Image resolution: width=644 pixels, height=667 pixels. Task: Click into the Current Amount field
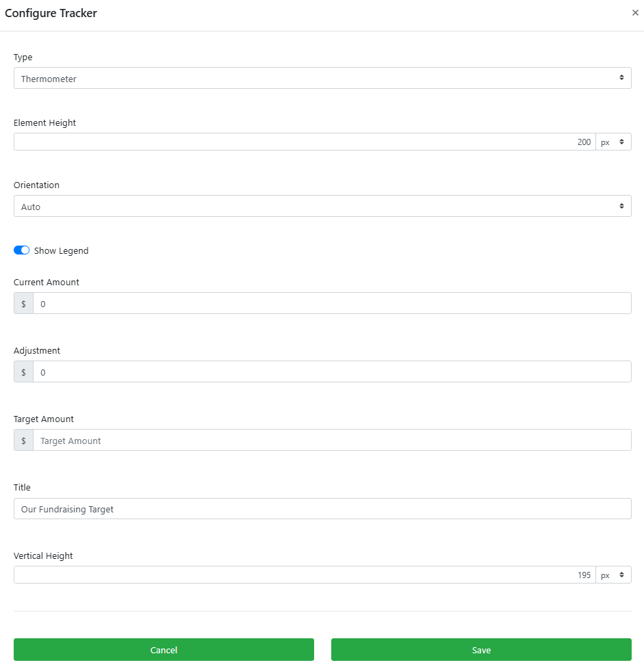(332, 303)
